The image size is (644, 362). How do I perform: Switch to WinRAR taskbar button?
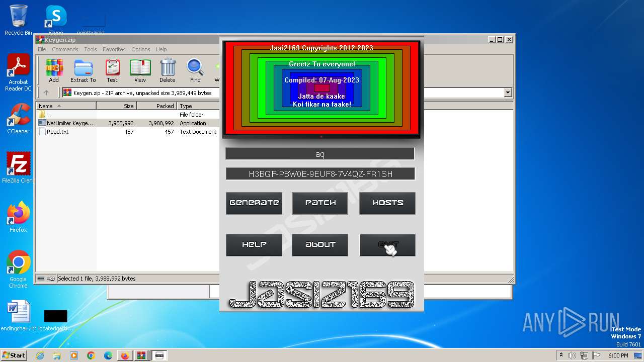141,355
